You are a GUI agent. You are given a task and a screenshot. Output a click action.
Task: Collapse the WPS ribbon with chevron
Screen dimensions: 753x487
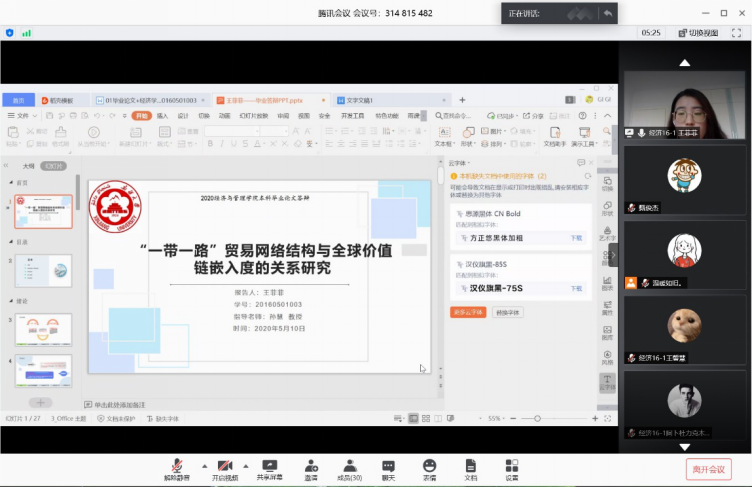(x=607, y=116)
